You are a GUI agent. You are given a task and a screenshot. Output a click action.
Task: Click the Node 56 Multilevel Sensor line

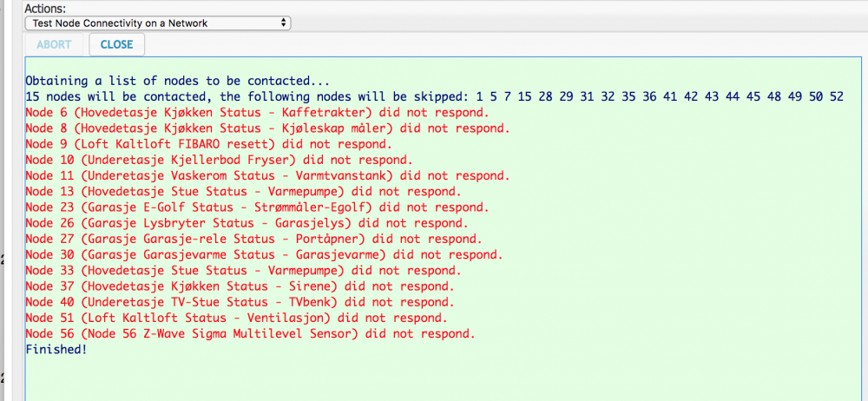tap(250, 333)
